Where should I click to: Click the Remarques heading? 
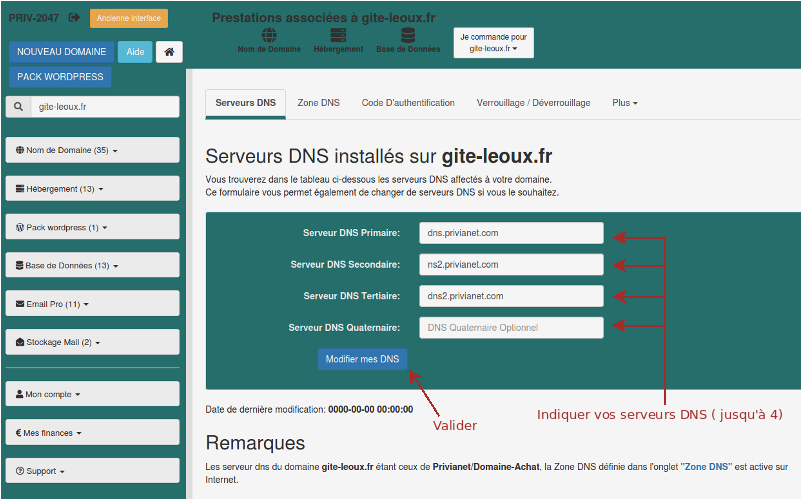(255, 443)
